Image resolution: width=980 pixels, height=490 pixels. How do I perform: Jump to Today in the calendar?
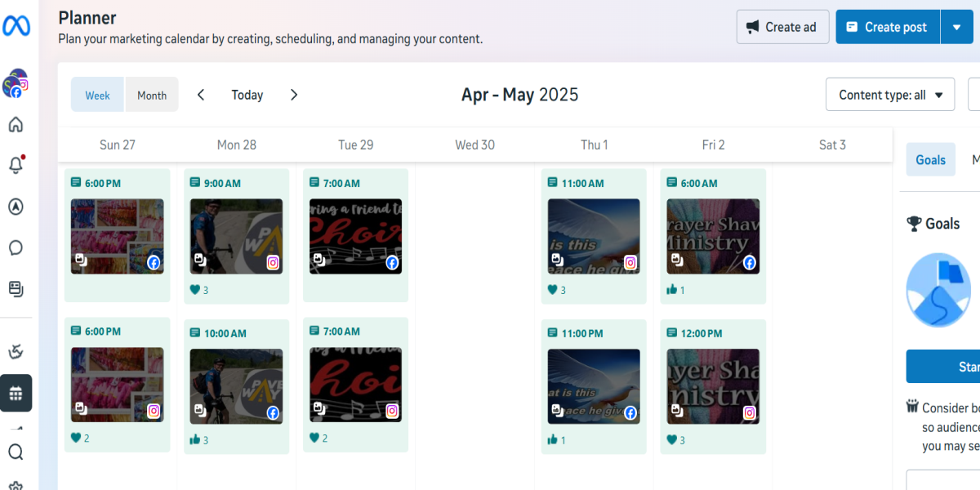tap(247, 95)
